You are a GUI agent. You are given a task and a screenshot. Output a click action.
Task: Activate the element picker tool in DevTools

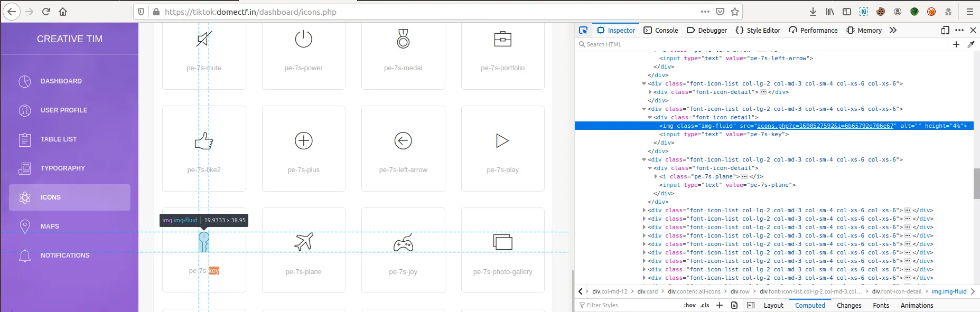pyautogui.click(x=583, y=30)
